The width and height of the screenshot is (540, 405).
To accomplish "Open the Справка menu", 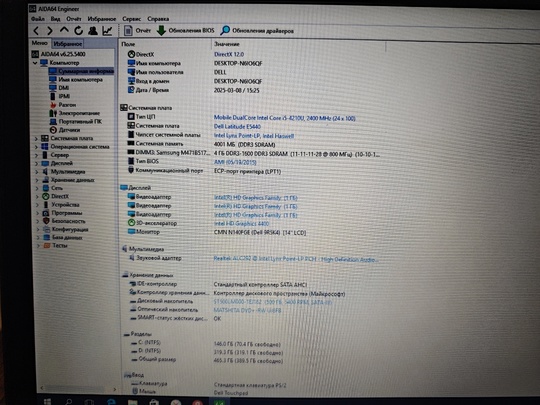I will point(158,19).
